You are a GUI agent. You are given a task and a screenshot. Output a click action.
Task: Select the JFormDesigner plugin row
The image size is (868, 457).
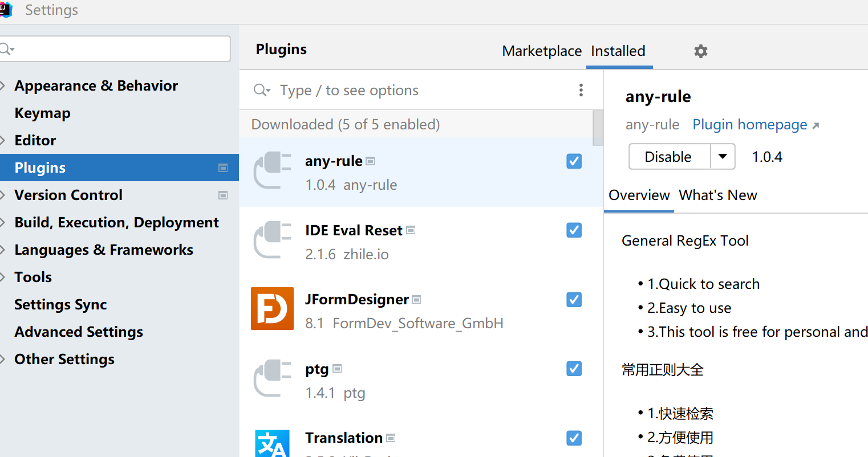point(421,311)
